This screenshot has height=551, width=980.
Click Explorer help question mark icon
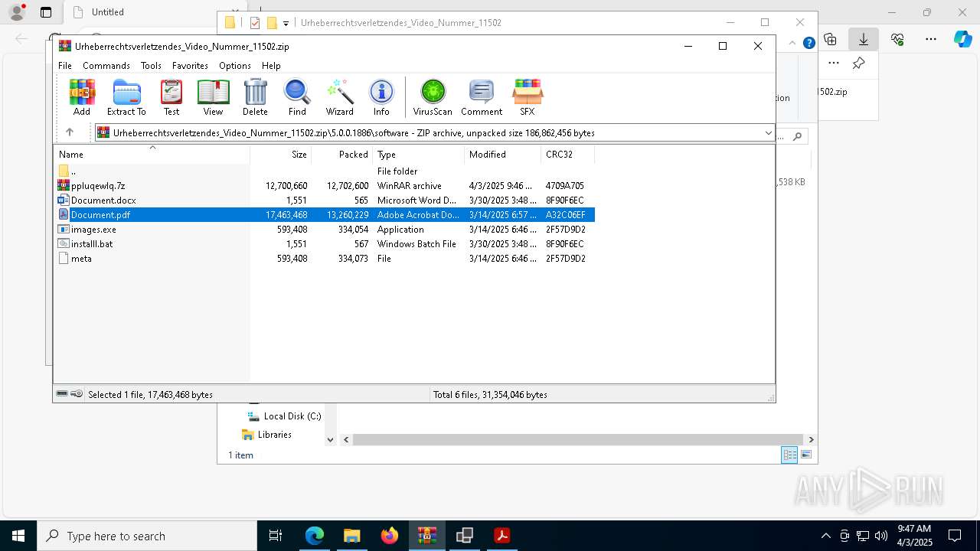808,43
